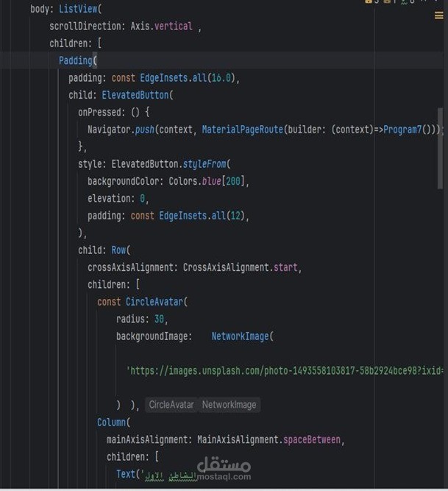448x491 pixels.
Task: Place cursor on the highlighted Padding line
Action: tap(222, 60)
